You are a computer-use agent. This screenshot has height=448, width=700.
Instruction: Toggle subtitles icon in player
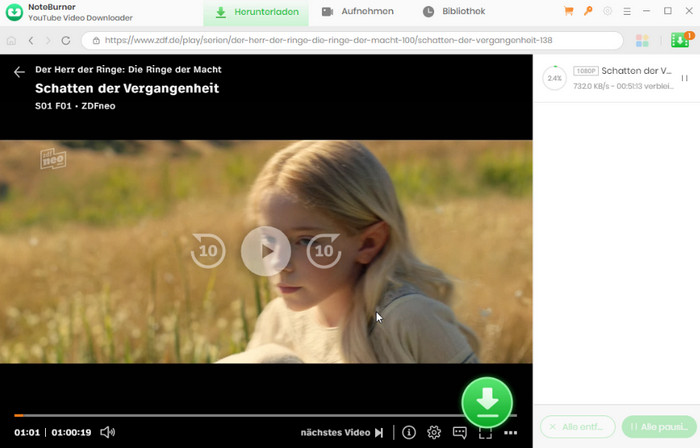[459, 432]
